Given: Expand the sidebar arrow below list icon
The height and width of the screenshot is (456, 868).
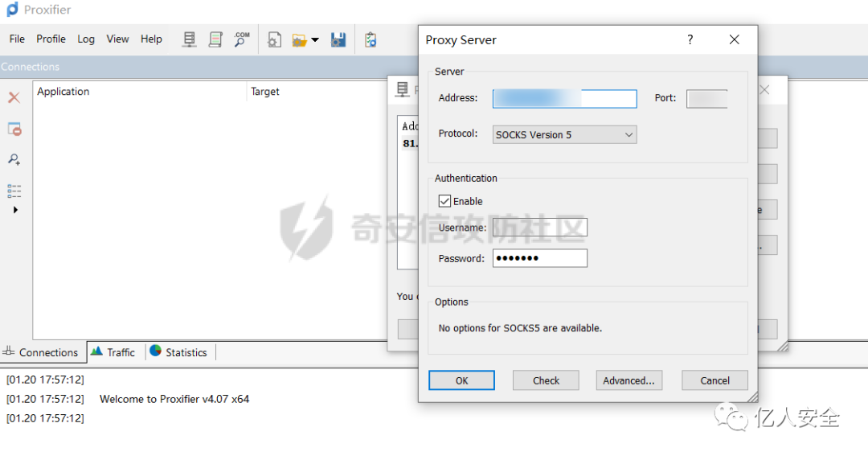Looking at the screenshot, I should tap(15, 210).
